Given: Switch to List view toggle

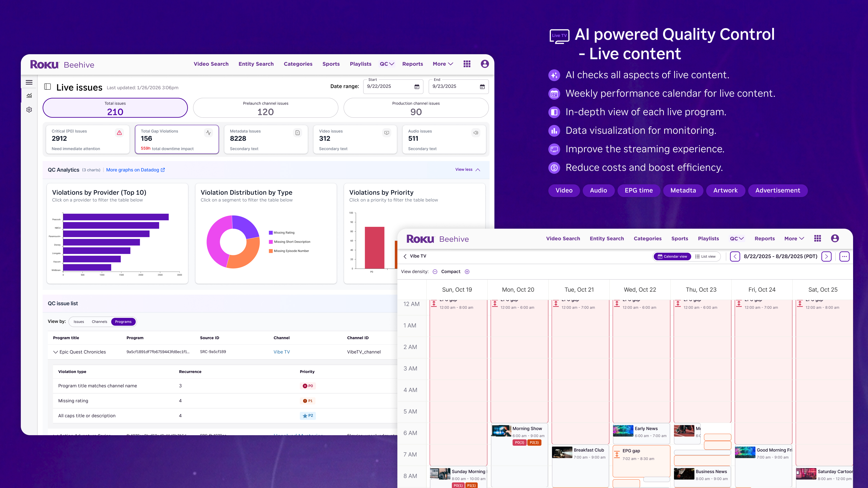Looking at the screenshot, I should pyautogui.click(x=705, y=257).
